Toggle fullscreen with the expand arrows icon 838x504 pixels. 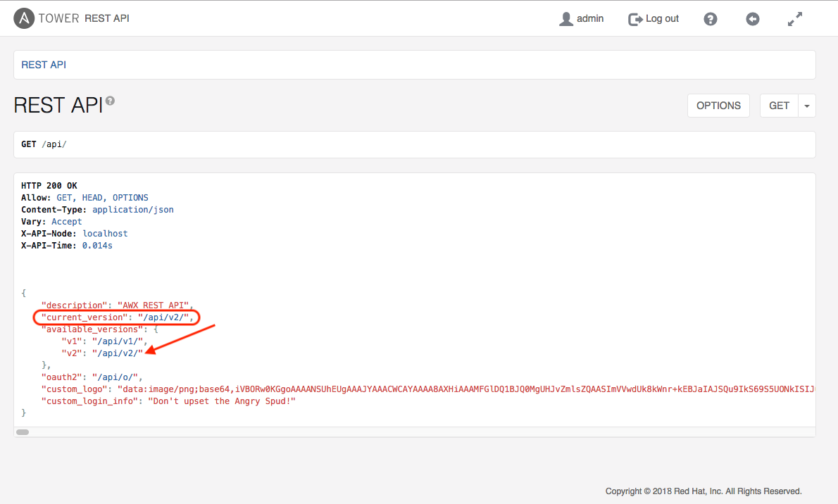point(795,19)
